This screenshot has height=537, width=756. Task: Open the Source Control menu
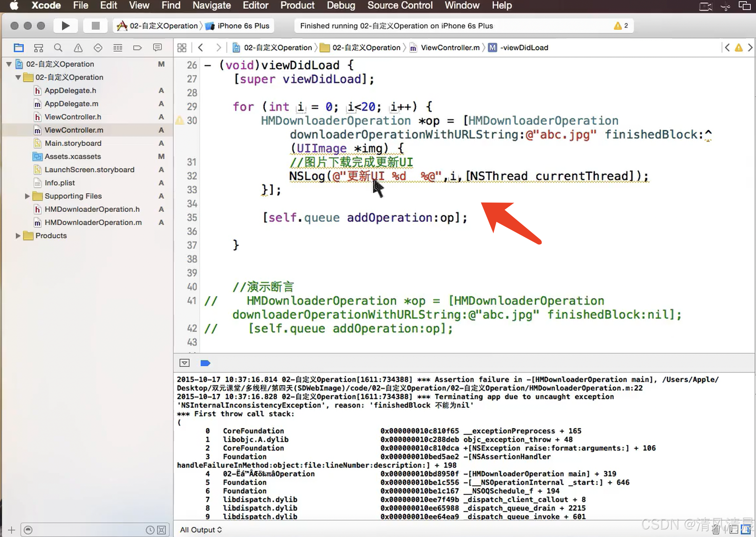[x=400, y=5]
